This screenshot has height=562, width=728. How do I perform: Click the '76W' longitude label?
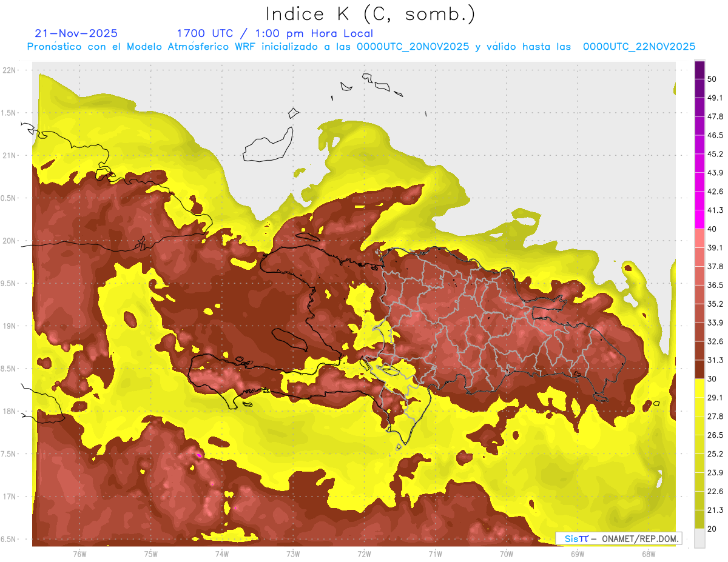[x=79, y=554]
